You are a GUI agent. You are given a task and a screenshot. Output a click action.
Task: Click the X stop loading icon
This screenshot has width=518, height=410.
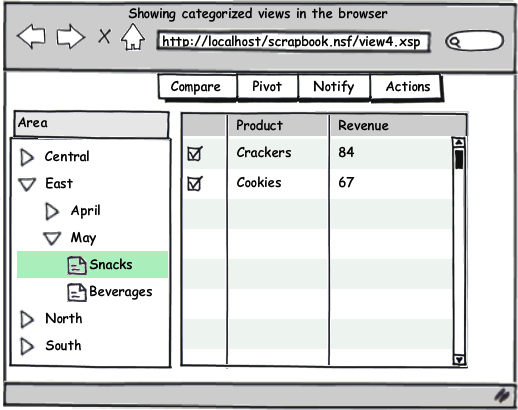point(104,36)
